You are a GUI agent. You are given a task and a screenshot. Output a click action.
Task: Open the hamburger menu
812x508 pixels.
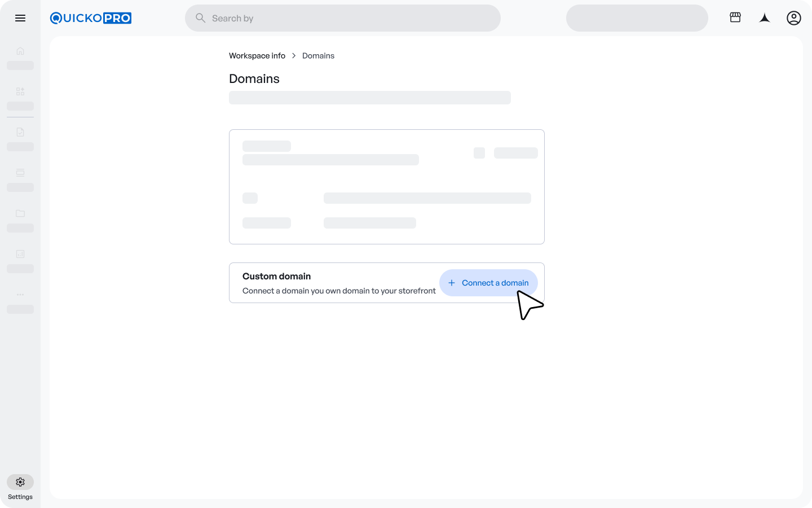20,18
